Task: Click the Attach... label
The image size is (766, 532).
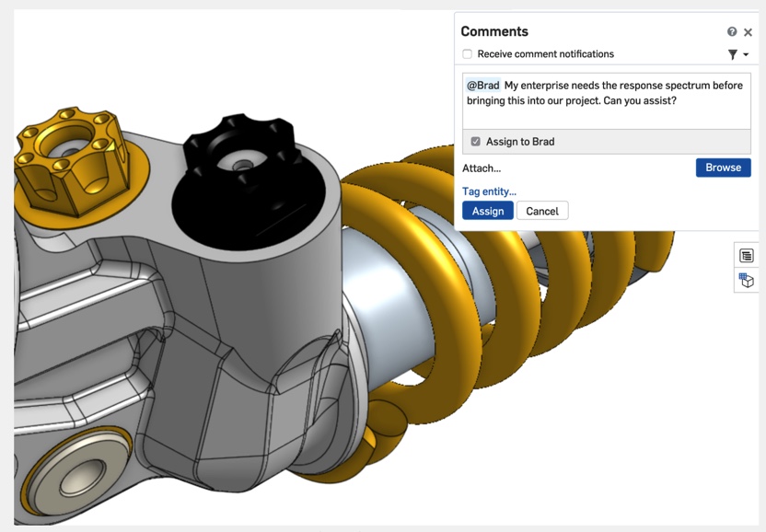Action: (x=482, y=168)
